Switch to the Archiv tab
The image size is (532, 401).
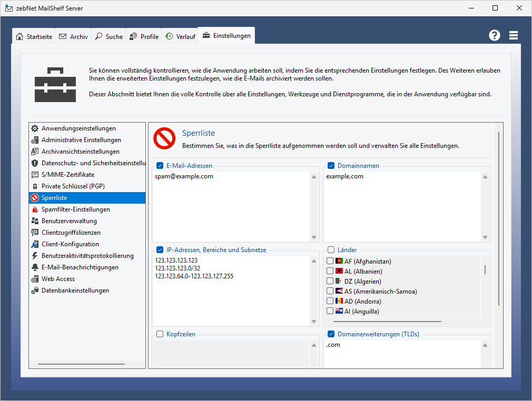(x=73, y=37)
